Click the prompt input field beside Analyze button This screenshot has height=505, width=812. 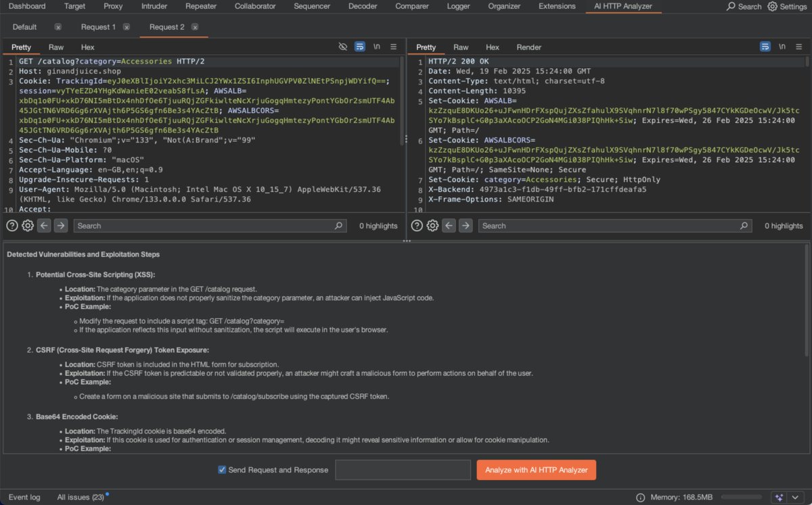tap(403, 470)
